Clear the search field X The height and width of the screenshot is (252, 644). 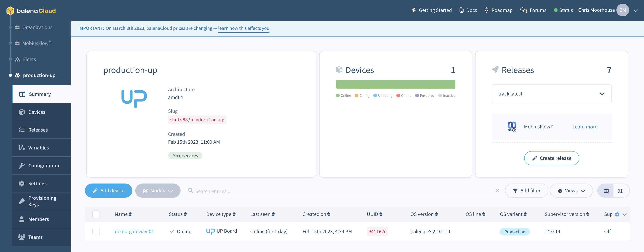(x=498, y=190)
